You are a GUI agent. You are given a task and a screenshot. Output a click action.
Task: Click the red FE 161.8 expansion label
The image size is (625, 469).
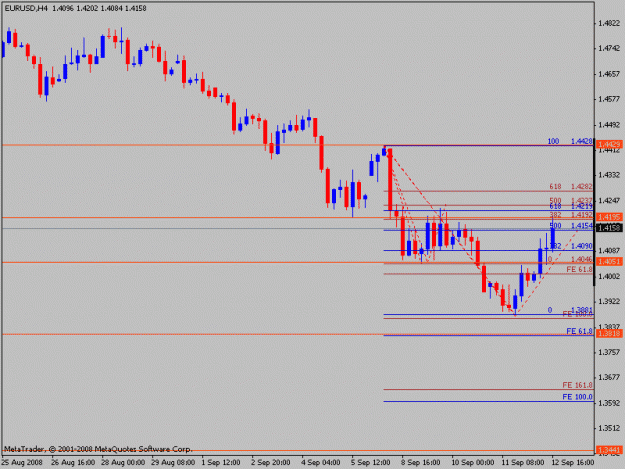578,385
